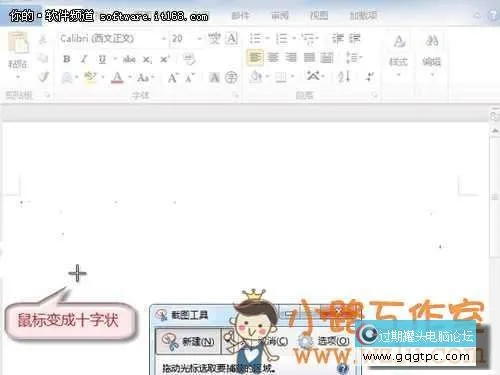The width and height of the screenshot is (500, 375).
Task: Click the Bullets list icon
Action: (x=255, y=39)
